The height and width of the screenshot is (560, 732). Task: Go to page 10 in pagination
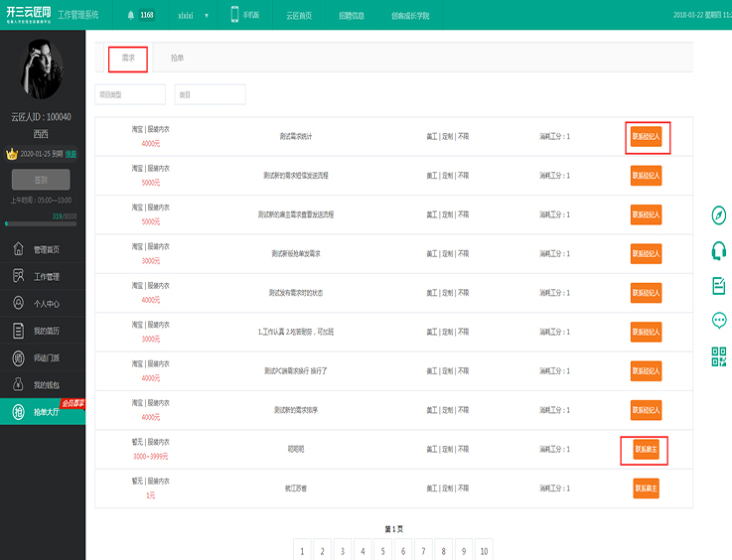coord(484,551)
